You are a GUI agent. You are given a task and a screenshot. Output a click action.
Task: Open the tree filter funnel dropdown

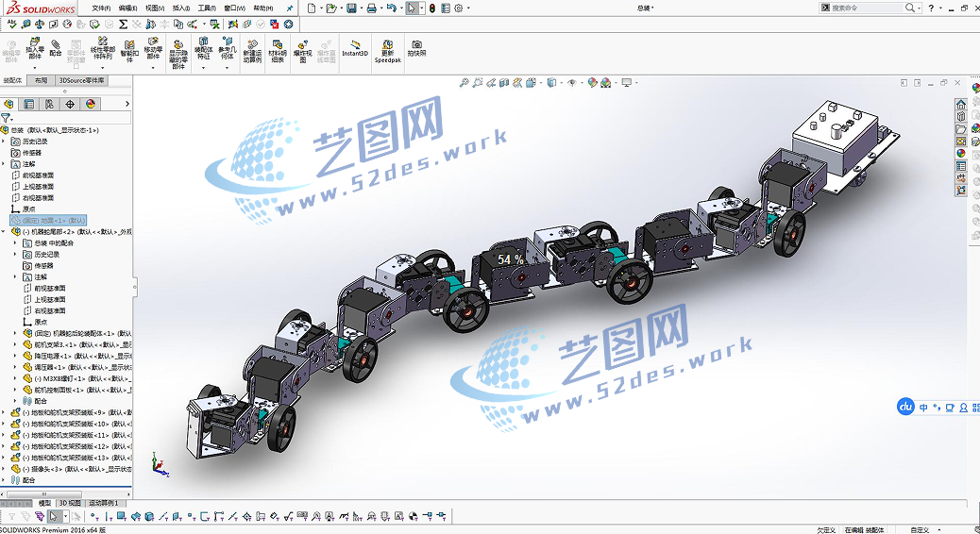click(x=7, y=118)
